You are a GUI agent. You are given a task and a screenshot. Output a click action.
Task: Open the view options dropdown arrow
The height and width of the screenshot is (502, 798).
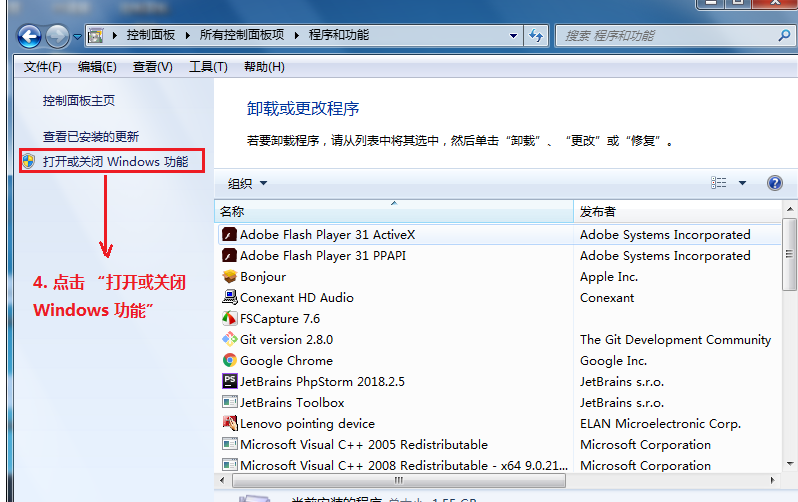pos(743,183)
